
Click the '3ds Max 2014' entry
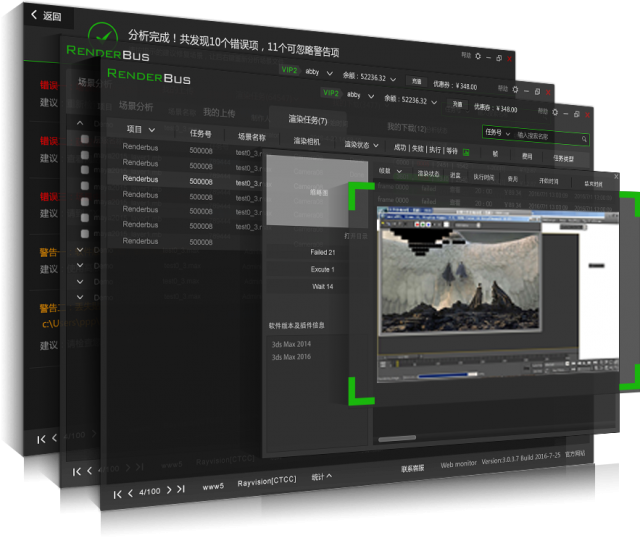click(291, 344)
